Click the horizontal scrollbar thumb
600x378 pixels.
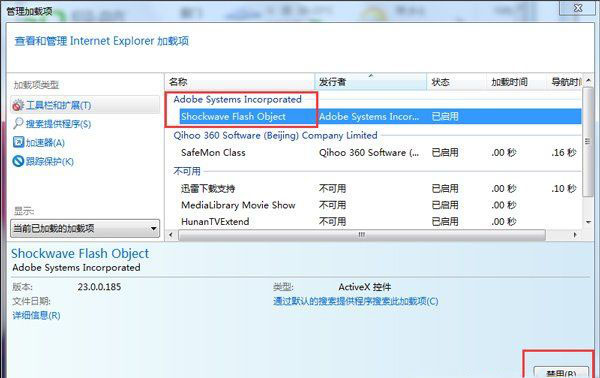pos(362,235)
